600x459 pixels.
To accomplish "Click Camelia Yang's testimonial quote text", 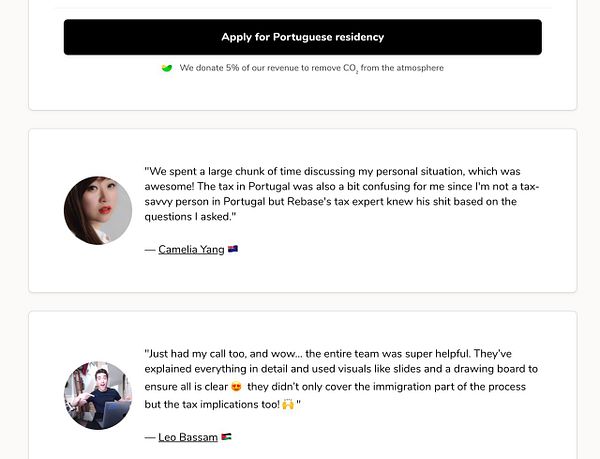I will [x=340, y=194].
